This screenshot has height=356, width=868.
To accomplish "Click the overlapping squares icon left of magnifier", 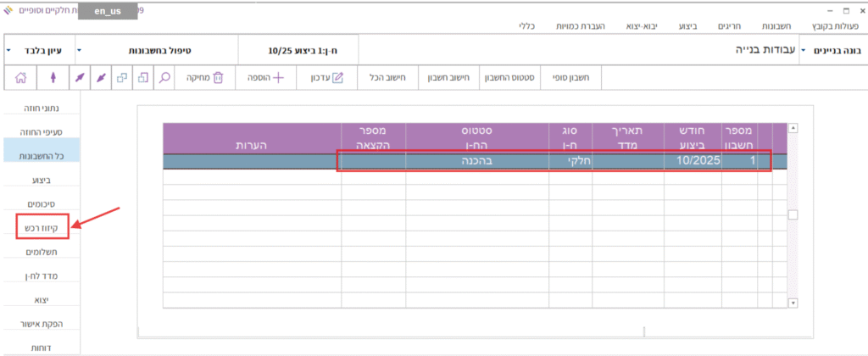I will 142,78.
